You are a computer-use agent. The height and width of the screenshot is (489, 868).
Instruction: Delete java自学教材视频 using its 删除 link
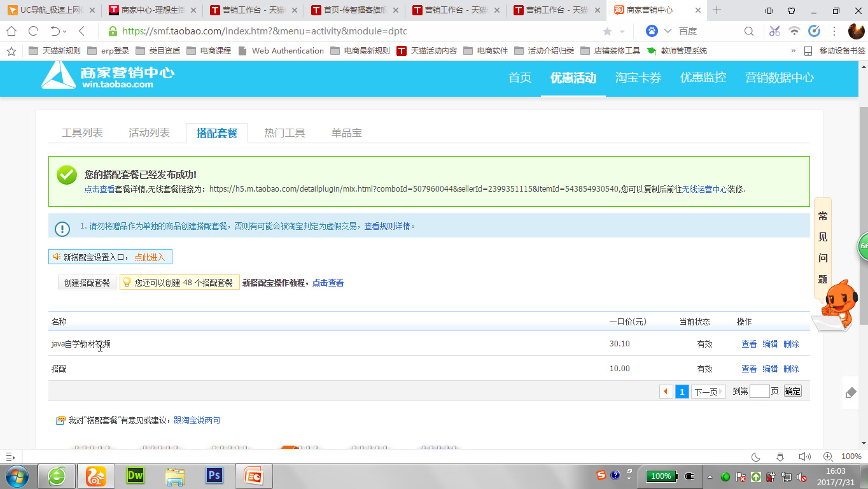(x=792, y=344)
